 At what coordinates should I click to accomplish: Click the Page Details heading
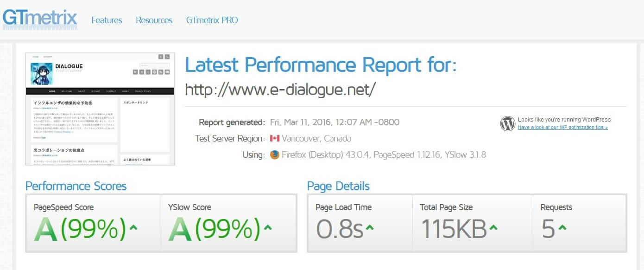tap(338, 186)
